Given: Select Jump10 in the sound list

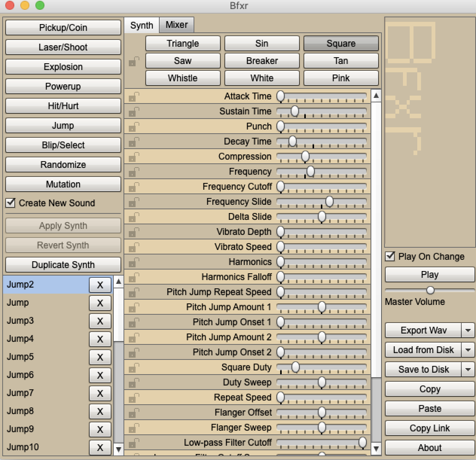Looking at the screenshot, I should pyautogui.click(x=46, y=447).
